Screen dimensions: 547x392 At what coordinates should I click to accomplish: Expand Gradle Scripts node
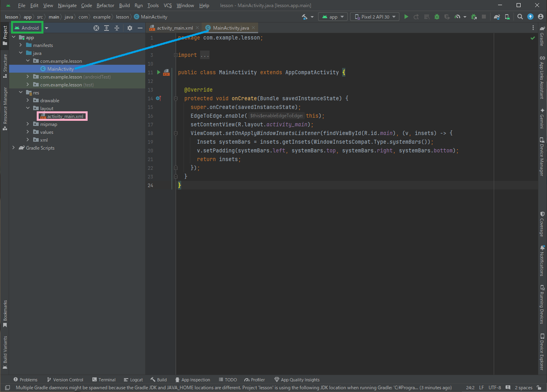click(13, 148)
